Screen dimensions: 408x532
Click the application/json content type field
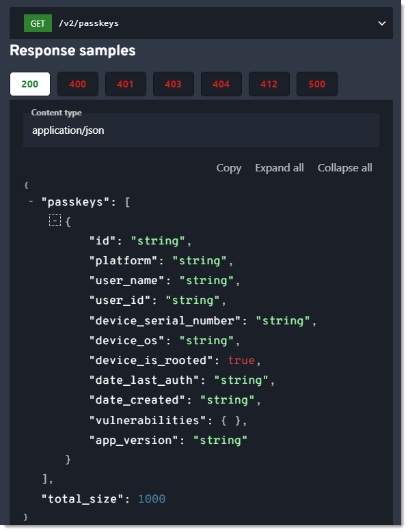[202, 130]
